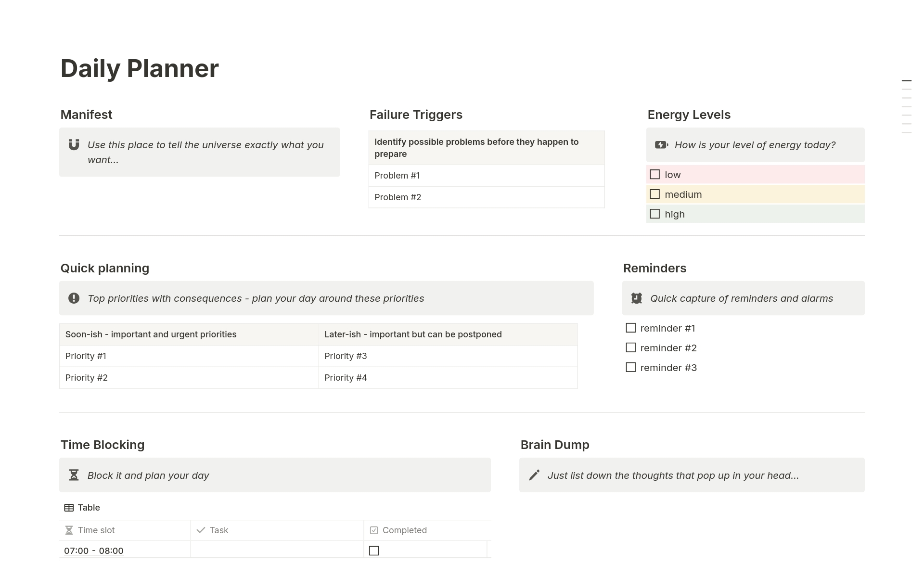The width and height of the screenshot is (924, 577).
Task: Click the pencil icon in Brain Dump
Action: [x=534, y=475]
